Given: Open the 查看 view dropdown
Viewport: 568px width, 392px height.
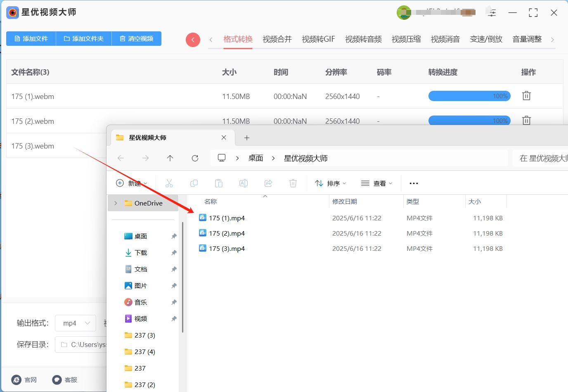Looking at the screenshot, I should (x=376, y=183).
